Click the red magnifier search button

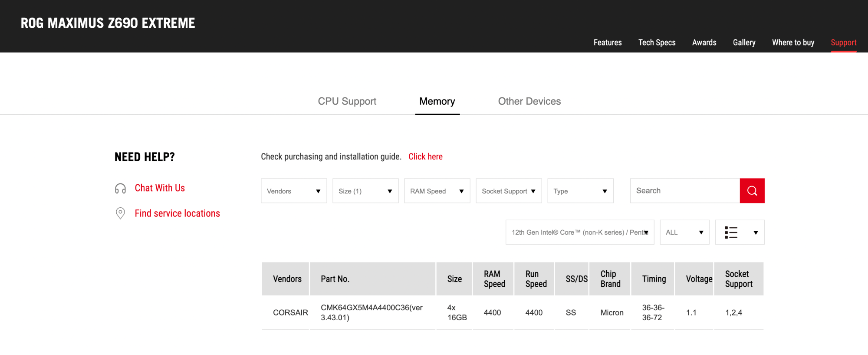click(752, 191)
